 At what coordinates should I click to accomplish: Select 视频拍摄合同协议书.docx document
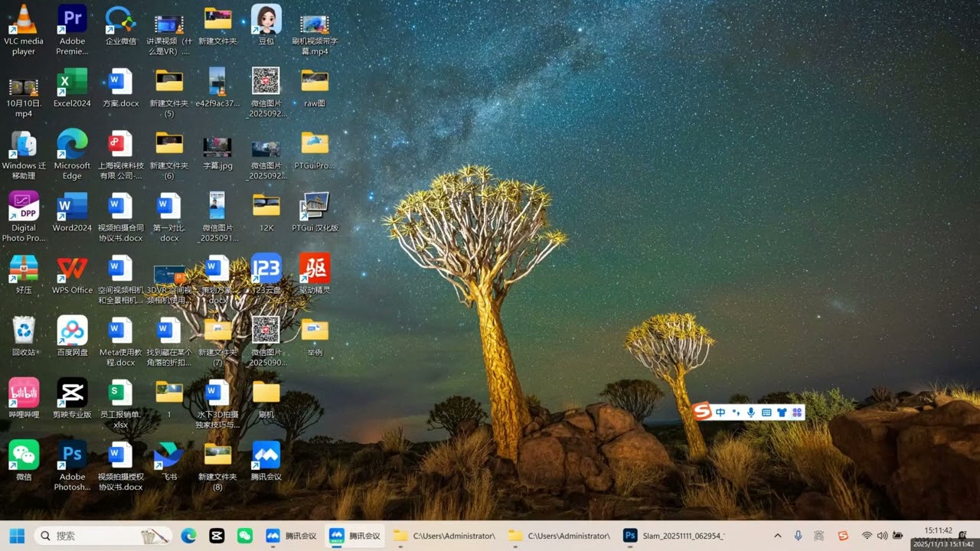[x=120, y=217]
